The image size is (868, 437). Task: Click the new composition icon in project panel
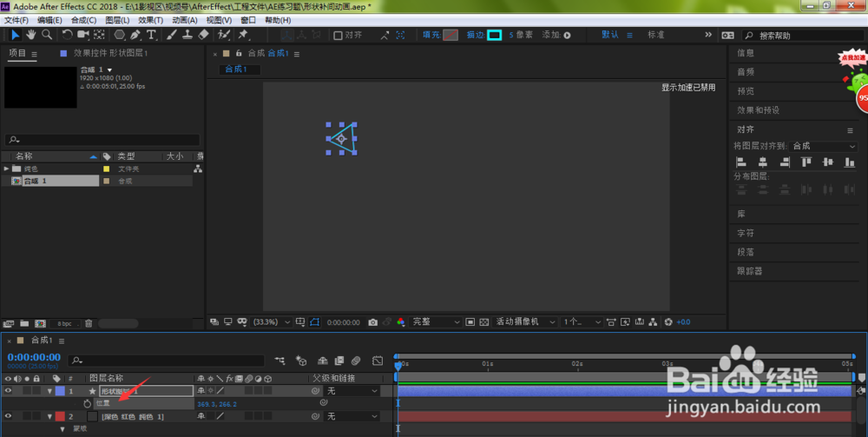(41, 323)
